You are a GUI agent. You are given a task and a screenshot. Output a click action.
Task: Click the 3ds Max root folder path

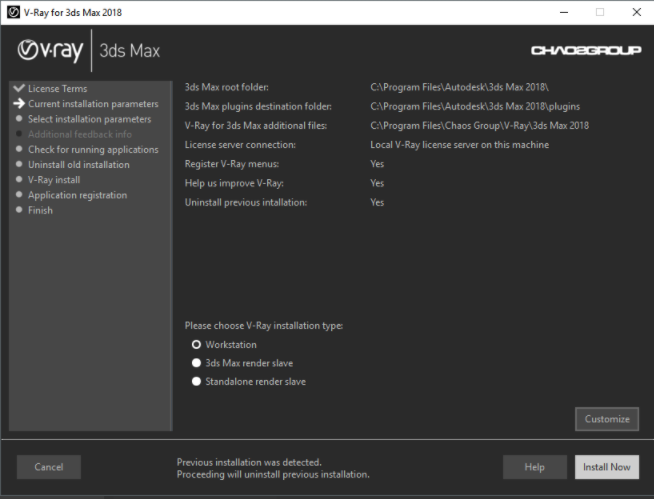click(459, 87)
